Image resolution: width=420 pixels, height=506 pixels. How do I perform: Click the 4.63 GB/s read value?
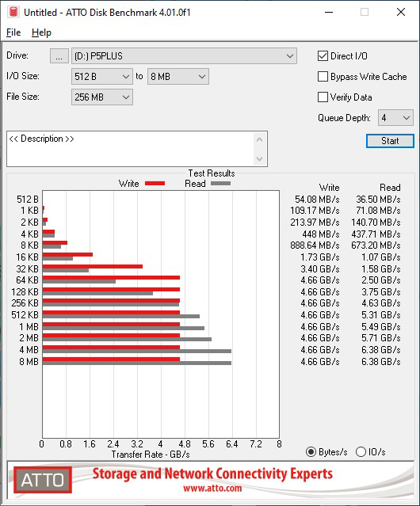tap(381, 303)
